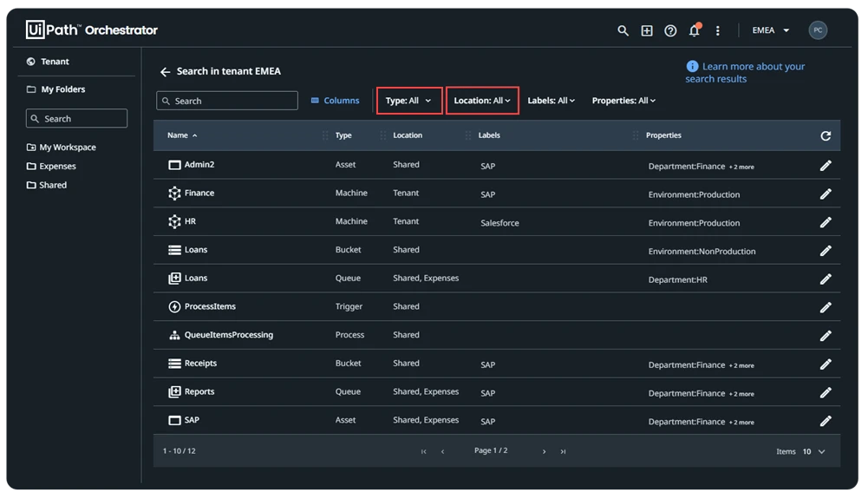Click the UiPath Orchestrator logo

tap(92, 30)
